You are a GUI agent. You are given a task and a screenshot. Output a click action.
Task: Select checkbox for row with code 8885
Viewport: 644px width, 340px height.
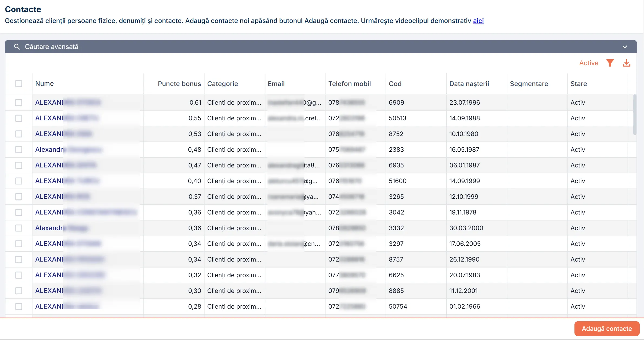coord(19,291)
